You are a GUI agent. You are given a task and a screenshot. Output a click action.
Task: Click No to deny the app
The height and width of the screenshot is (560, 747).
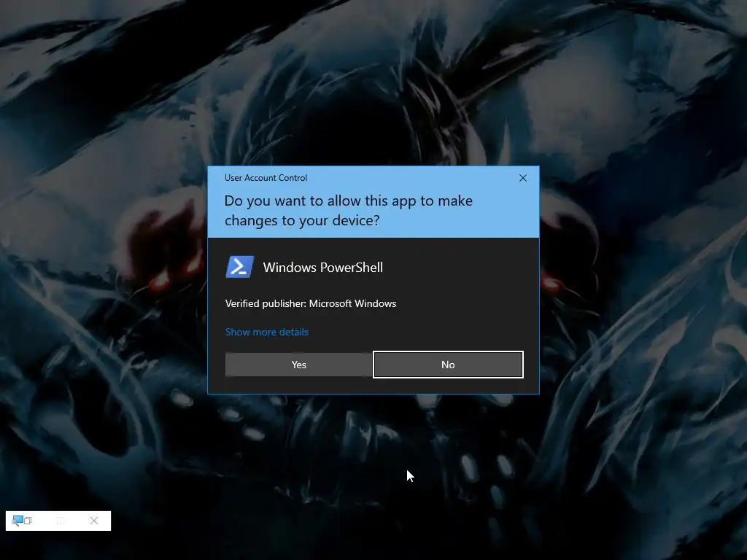pos(448,365)
